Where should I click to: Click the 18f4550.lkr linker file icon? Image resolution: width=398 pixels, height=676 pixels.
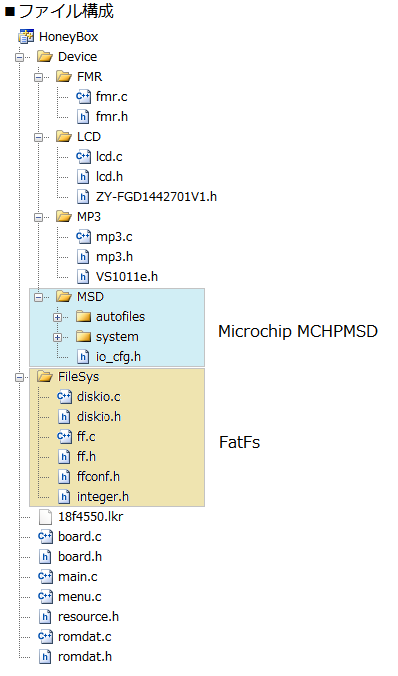point(45,516)
